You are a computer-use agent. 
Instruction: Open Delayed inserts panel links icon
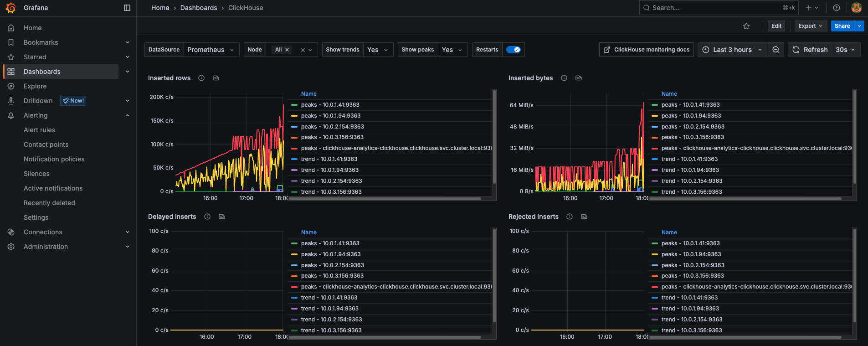222,217
